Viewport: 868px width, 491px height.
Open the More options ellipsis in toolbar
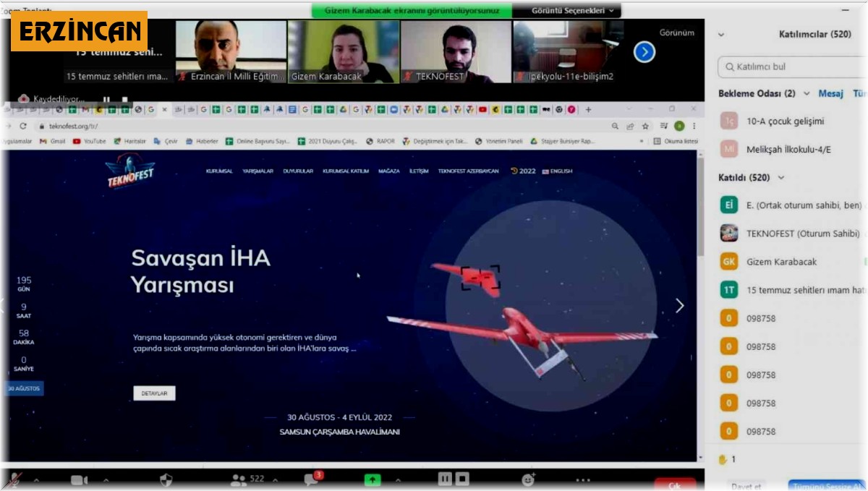[583, 479]
